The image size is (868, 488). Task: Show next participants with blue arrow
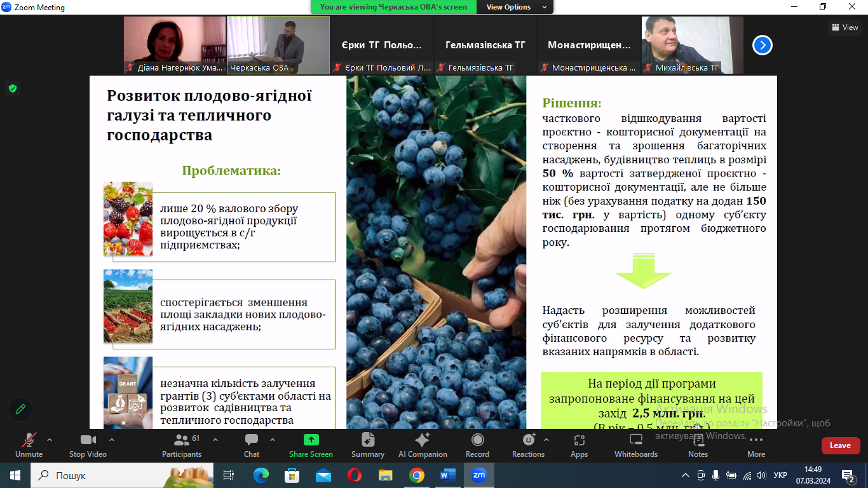(x=763, y=45)
